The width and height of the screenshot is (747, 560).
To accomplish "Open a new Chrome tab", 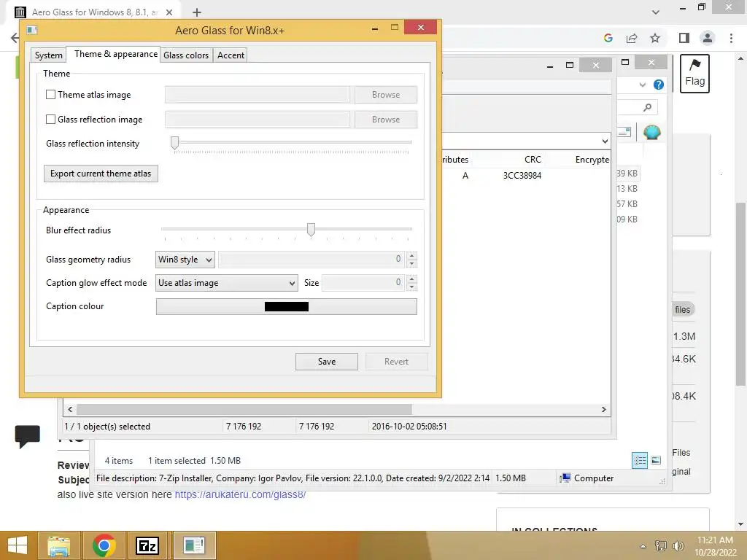I will tap(197, 12).
